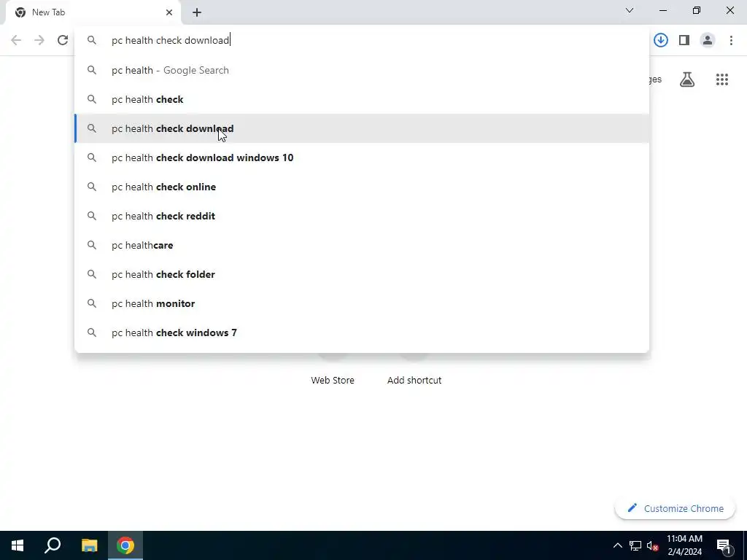Open File Explorer from the taskbar
The width and height of the screenshot is (747, 560).
(89, 545)
